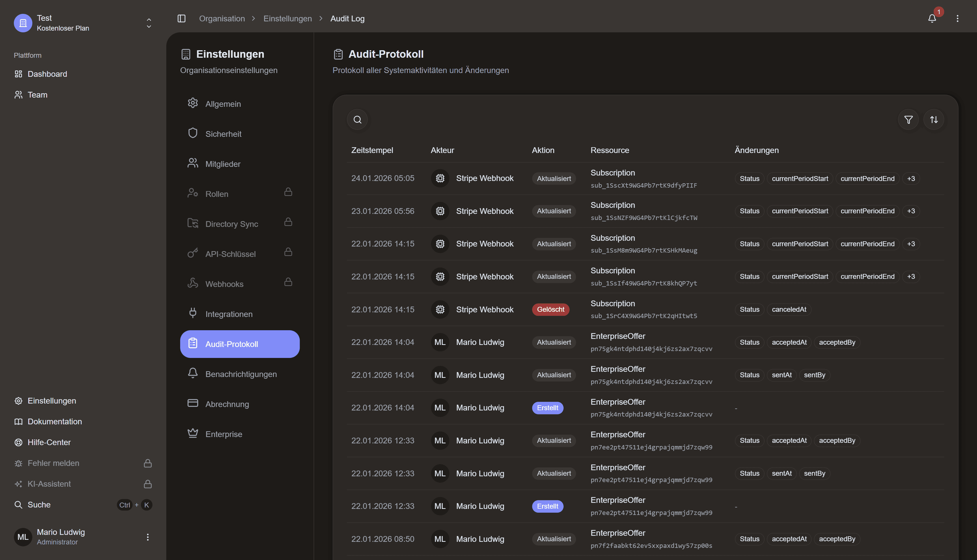Click the KI-Assistent sparkle icon
This screenshot has width=977, height=560.
click(x=18, y=484)
